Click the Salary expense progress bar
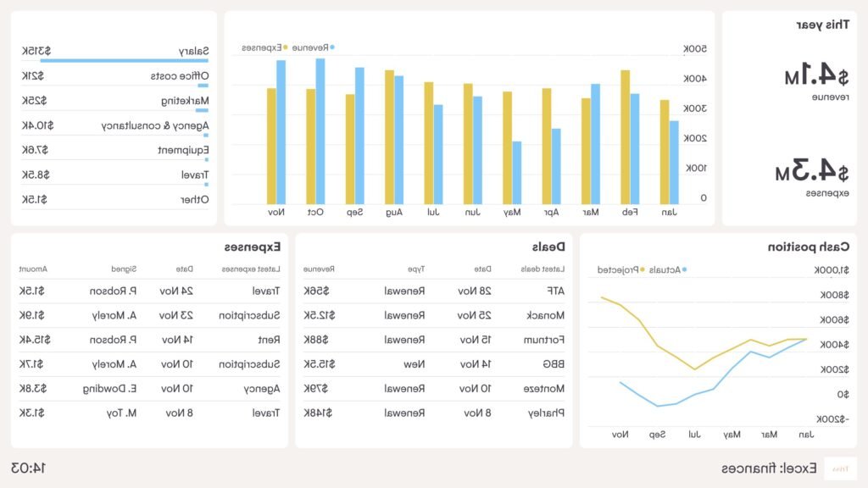The image size is (868, 488). click(x=136, y=61)
